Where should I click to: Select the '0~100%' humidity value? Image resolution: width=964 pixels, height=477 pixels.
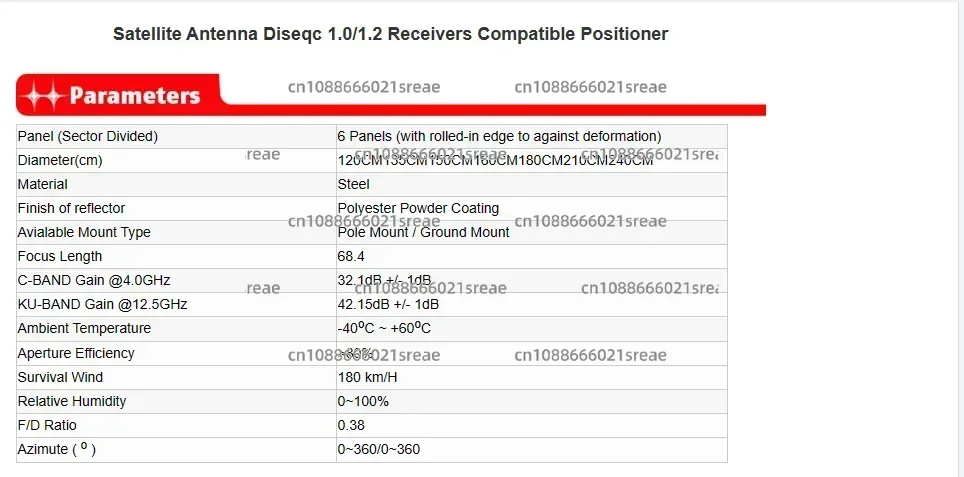[x=363, y=401]
